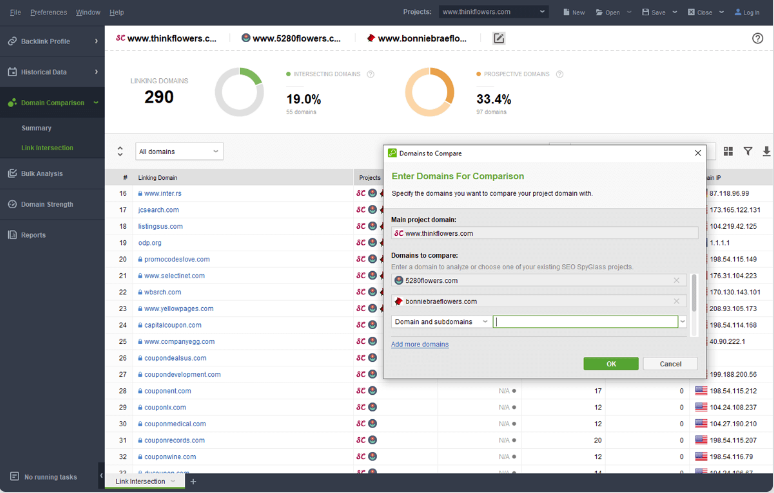
Task: Open linking domain jcsearch.com
Action: coord(158,210)
